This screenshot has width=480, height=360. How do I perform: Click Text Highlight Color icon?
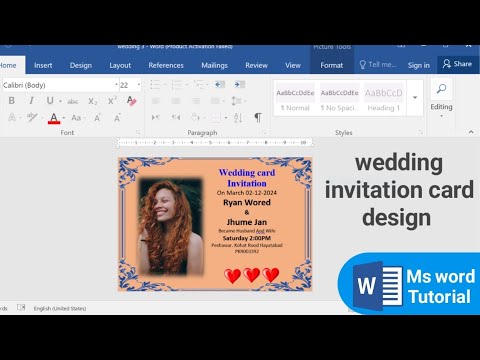point(32,117)
